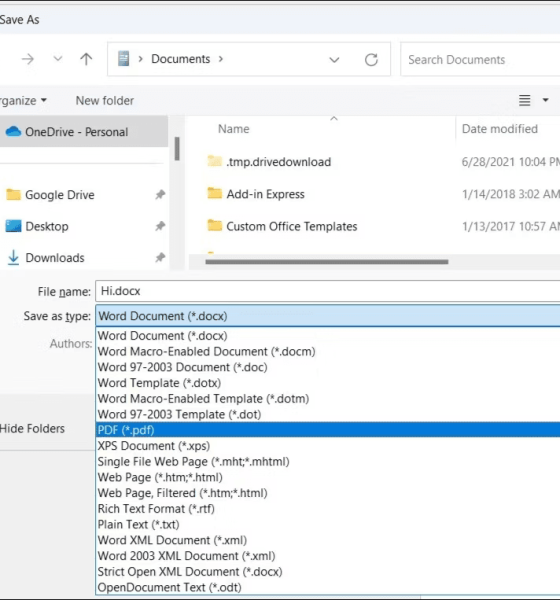Viewport: 560px width, 600px height.
Task: Open the recent locations chevron
Action: (x=57, y=59)
